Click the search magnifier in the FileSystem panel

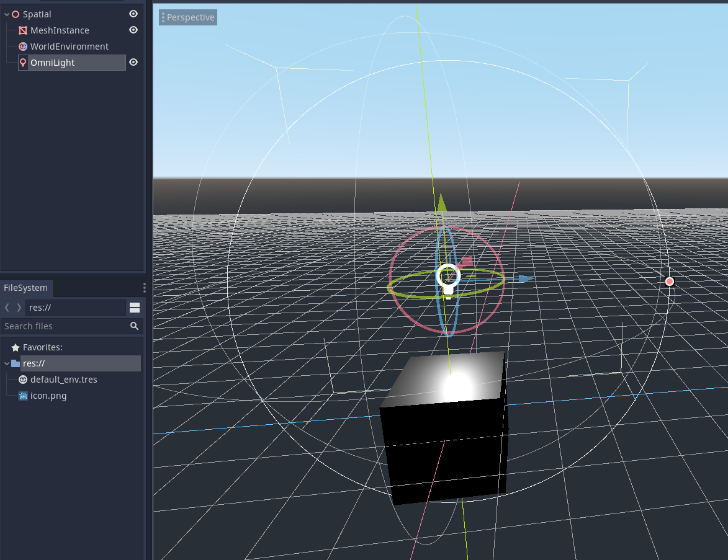tap(135, 326)
